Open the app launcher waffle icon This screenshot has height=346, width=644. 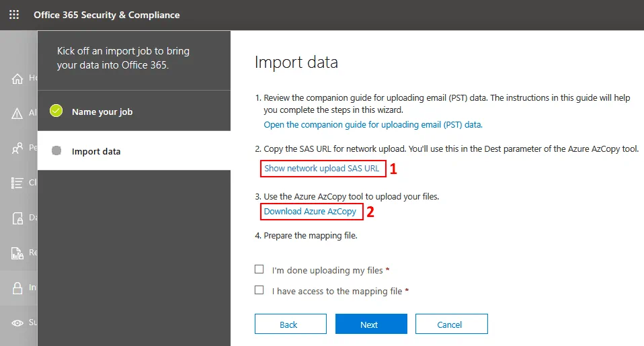pyautogui.click(x=14, y=15)
